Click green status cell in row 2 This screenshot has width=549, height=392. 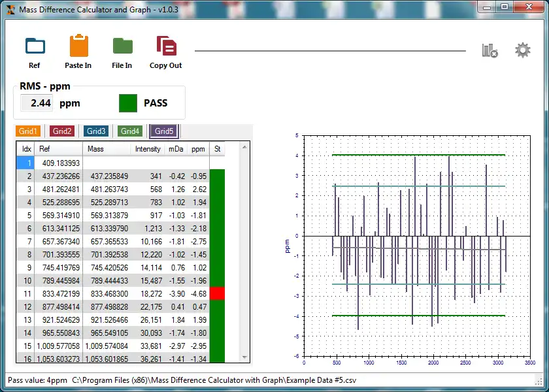point(217,176)
